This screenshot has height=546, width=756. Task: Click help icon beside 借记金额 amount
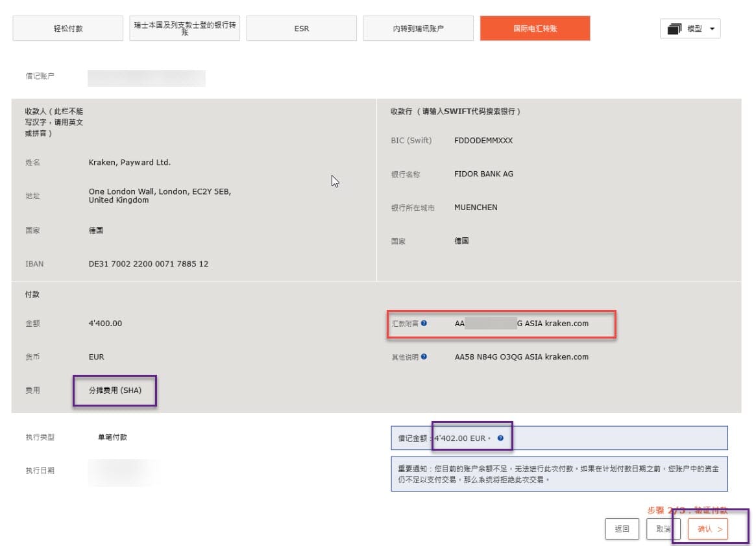[500, 438]
